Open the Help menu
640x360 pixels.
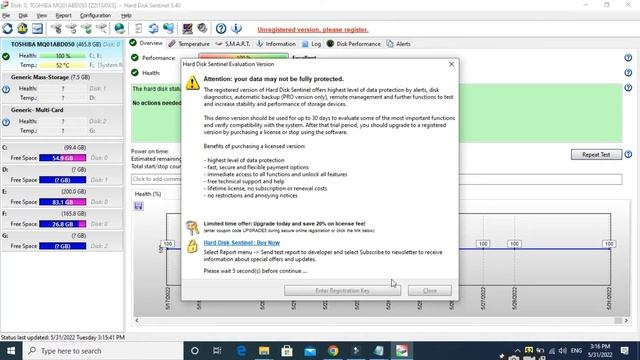coord(126,16)
